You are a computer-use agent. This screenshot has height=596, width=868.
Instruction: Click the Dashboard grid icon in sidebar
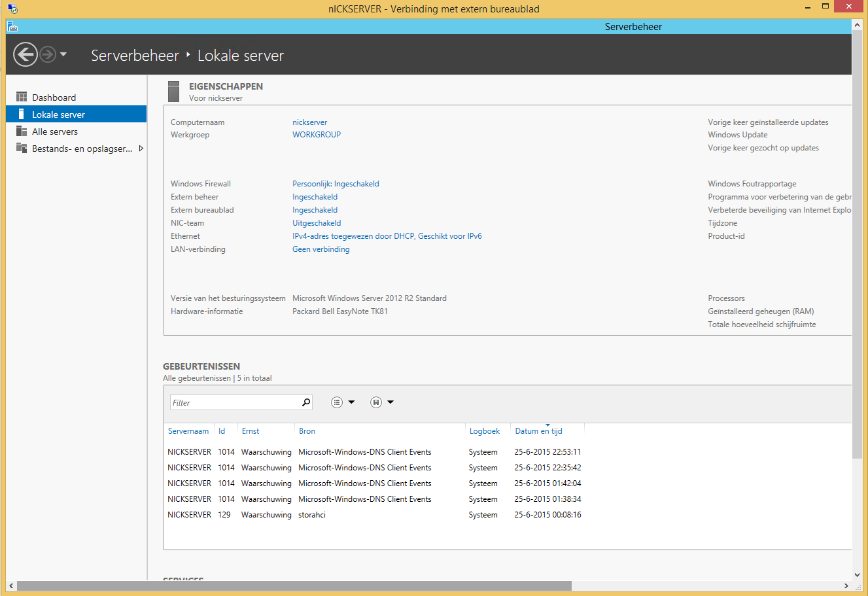[x=22, y=97]
